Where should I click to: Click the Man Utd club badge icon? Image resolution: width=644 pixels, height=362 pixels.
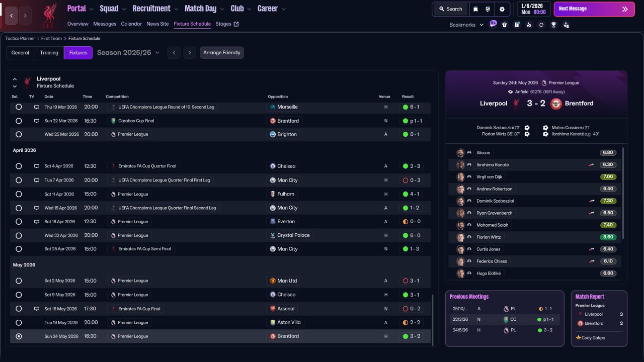[273, 281]
